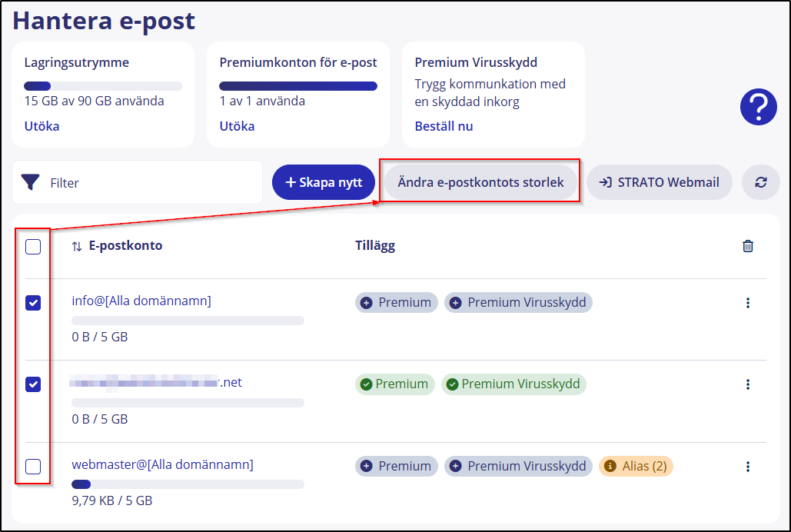The image size is (791, 532).
Task: Click the Lagringsutrymme storage progress bar
Action: pyautogui.click(x=103, y=85)
